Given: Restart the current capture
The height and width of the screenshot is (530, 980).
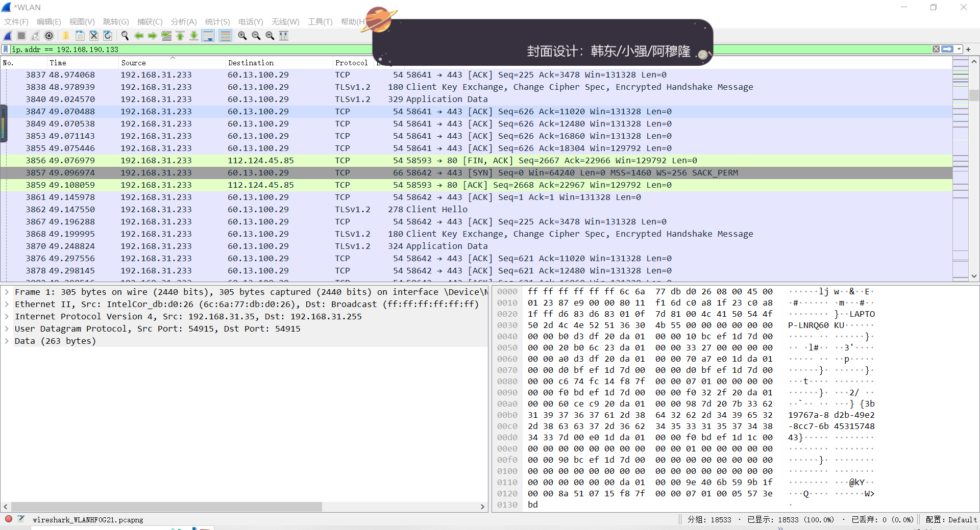Looking at the screenshot, I should [35, 36].
